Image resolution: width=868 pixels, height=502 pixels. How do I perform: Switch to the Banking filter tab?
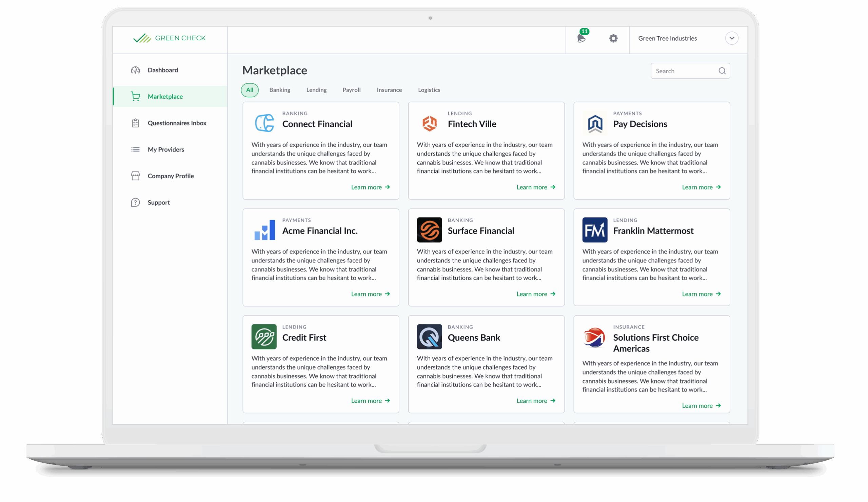280,90
